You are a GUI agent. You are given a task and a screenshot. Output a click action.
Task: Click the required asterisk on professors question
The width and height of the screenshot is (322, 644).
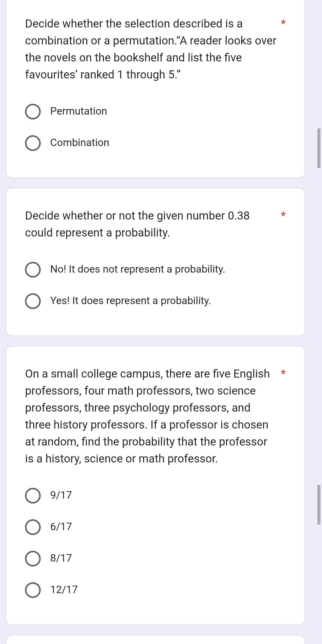point(284,372)
